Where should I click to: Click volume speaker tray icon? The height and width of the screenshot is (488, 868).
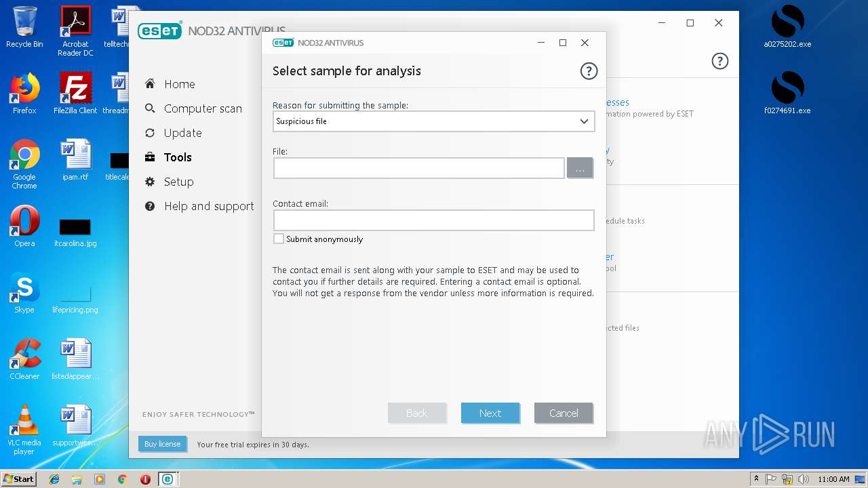804,479
